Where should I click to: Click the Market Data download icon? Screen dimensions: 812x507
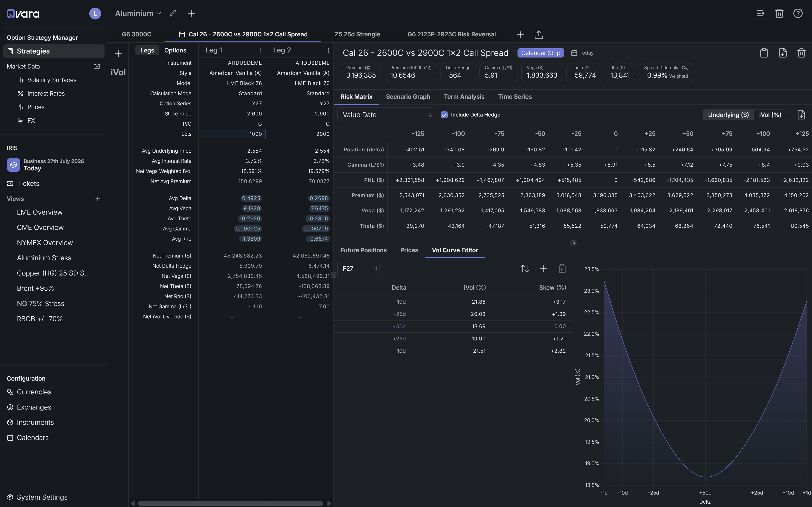pos(97,66)
